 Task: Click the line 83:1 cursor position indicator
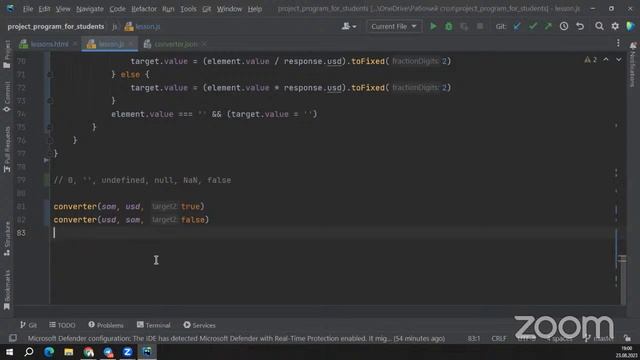point(474,338)
